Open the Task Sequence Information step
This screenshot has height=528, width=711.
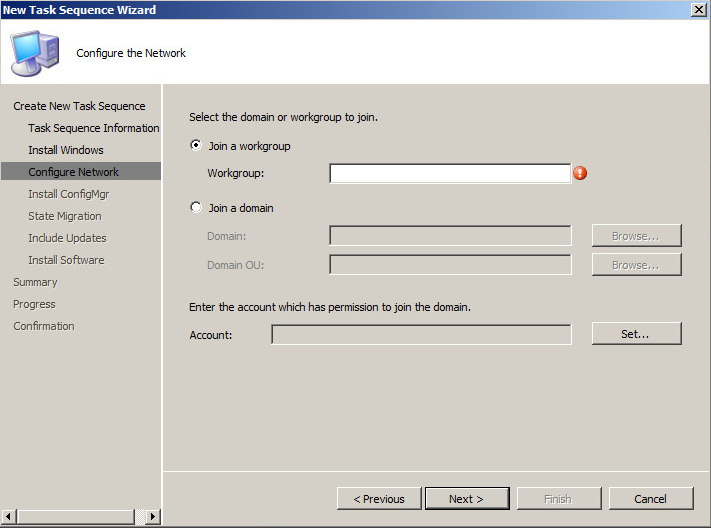(93, 128)
